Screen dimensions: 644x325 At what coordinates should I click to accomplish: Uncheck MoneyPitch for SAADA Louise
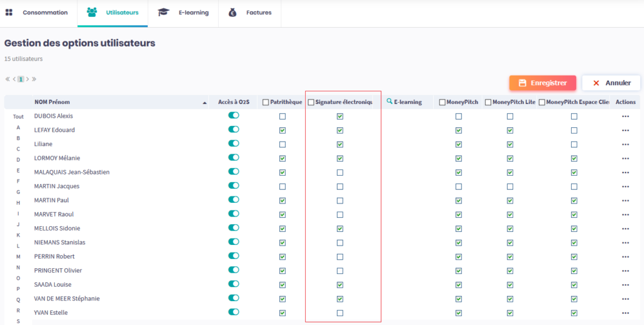click(458, 285)
